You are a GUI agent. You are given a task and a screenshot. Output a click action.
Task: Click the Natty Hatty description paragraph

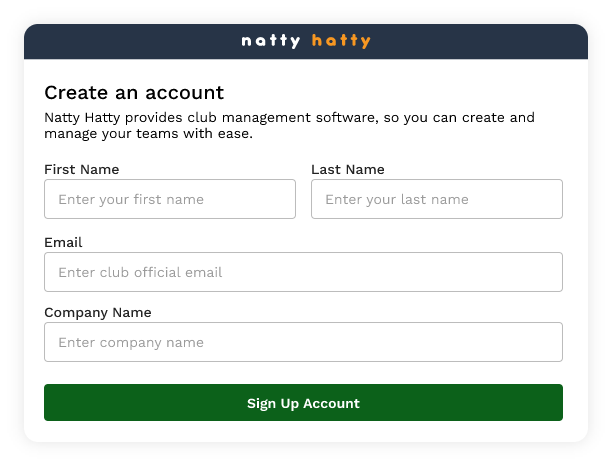pyautogui.click(x=290, y=125)
